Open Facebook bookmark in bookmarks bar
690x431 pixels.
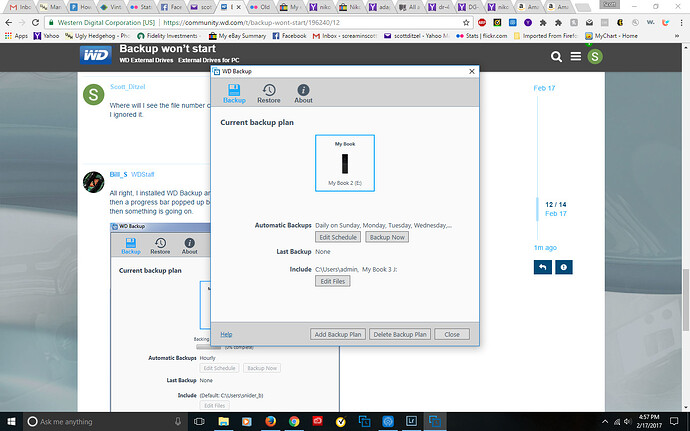pyautogui.click(x=289, y=36)
